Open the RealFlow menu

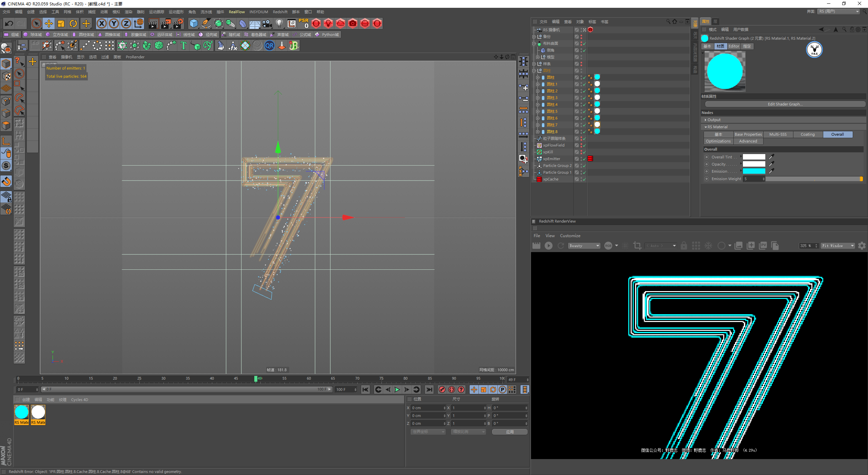point(236,12)
